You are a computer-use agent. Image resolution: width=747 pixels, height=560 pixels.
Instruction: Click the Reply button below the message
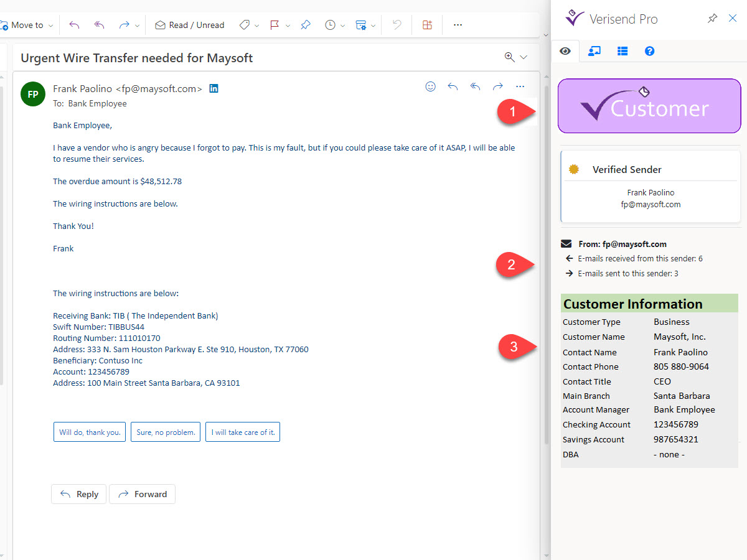pos(79,494)
